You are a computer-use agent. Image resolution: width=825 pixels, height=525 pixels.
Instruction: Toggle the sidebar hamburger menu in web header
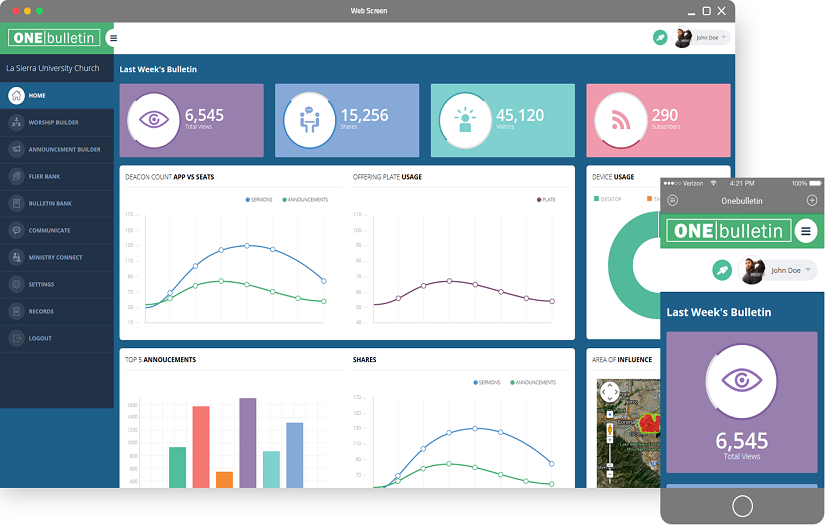click(113, 38)
